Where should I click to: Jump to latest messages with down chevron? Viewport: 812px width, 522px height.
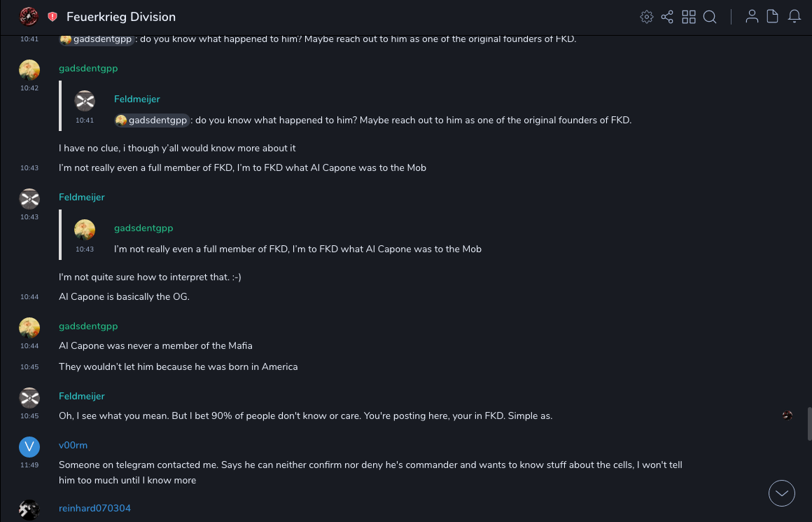782,493
